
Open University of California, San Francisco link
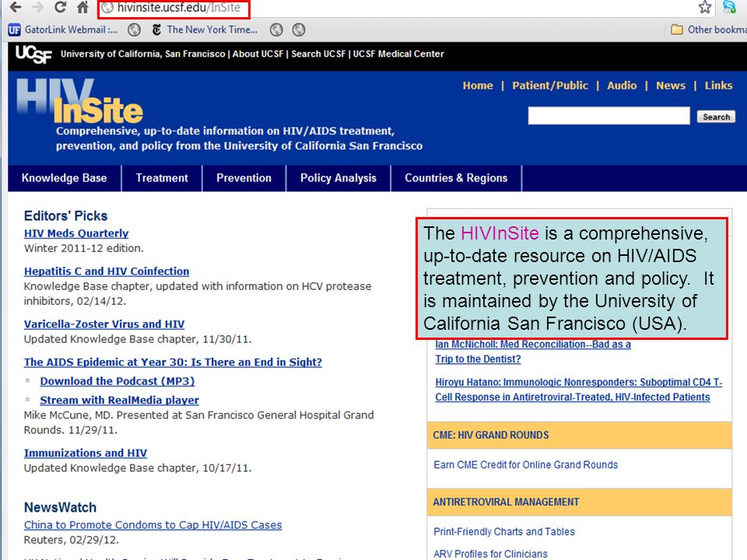pyautogui.click(x=143, y=54)
